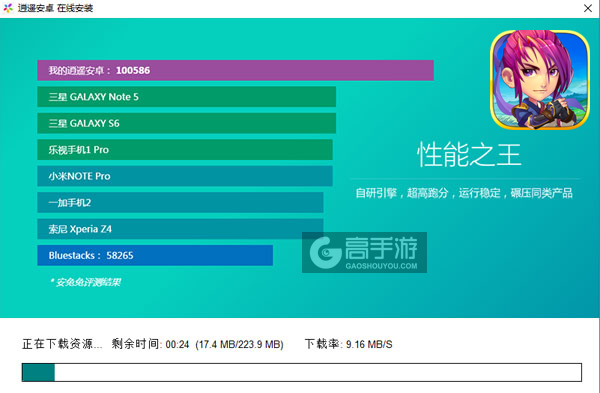The height and width of the screenshot is (393, 600).
Task: Select the 三星 GALAXY S6 bar
Action: tap(186, 123)
